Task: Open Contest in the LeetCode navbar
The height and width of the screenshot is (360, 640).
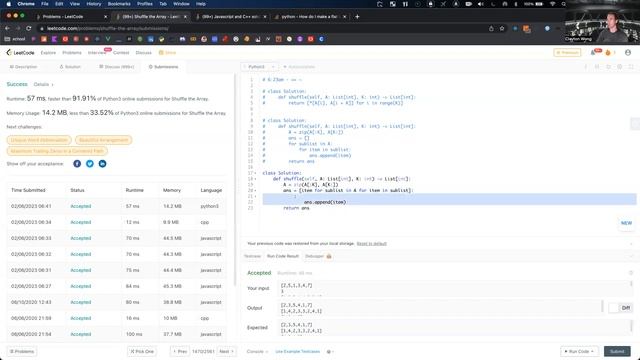Action: coord(121,53)
